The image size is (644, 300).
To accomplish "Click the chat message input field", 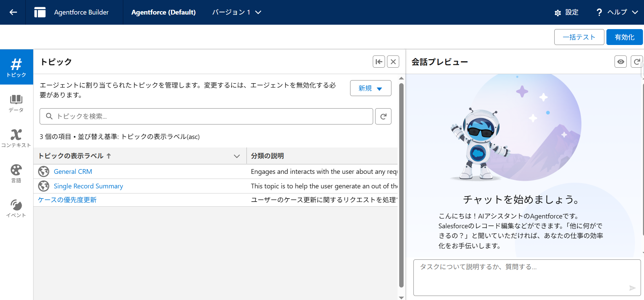I will pyautogui.click(x=527, y=277).
